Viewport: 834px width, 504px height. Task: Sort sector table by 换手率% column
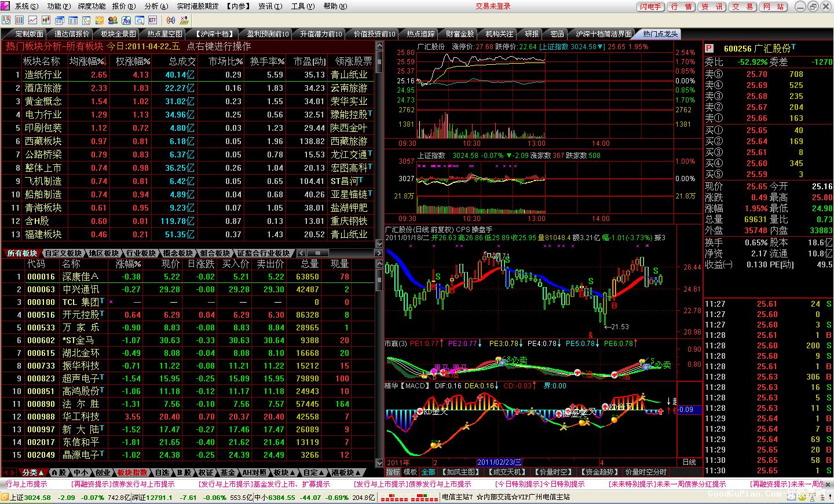[x=267, y=61]
